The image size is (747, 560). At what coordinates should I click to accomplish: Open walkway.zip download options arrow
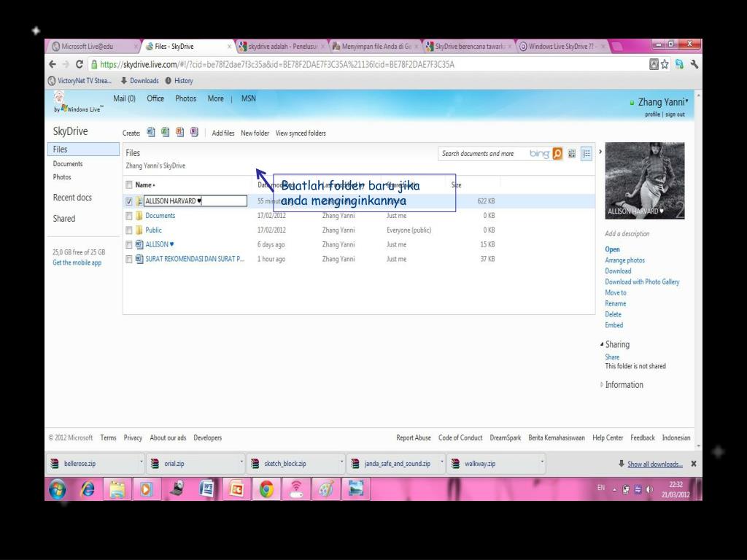coord(542,462)
